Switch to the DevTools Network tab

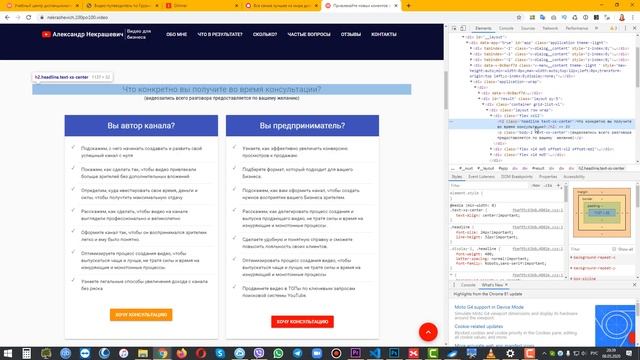pyautogui.click(x=550, y=28)
